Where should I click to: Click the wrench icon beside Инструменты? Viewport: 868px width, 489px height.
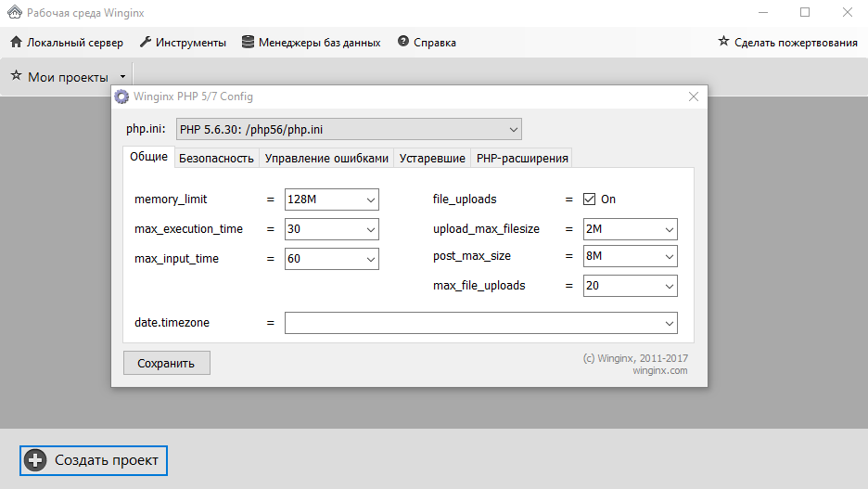[145, 42]
